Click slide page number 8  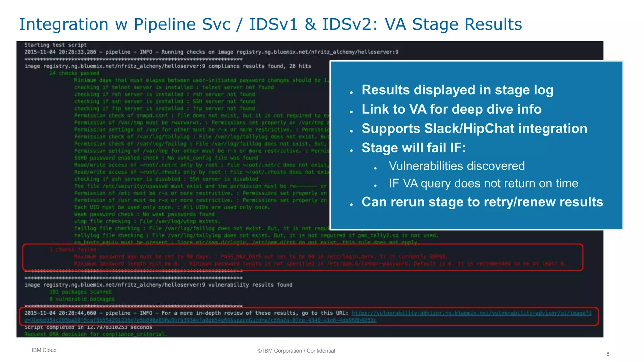point(608,354)
